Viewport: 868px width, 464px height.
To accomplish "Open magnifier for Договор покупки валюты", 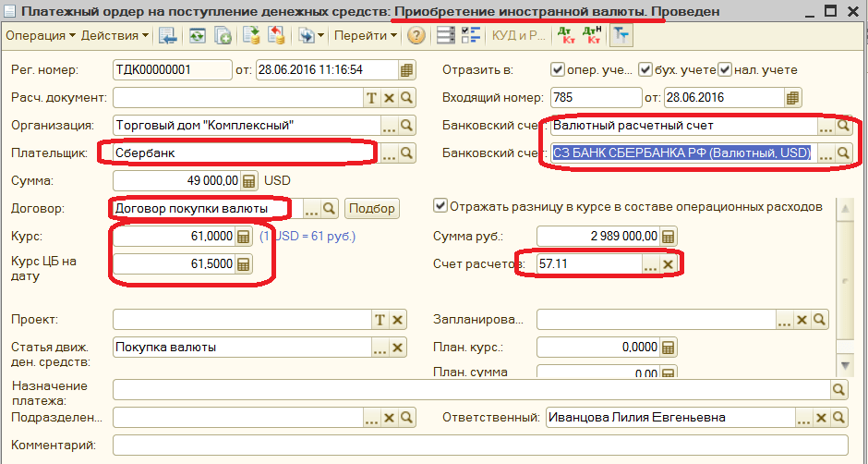I will coord(330,209).
